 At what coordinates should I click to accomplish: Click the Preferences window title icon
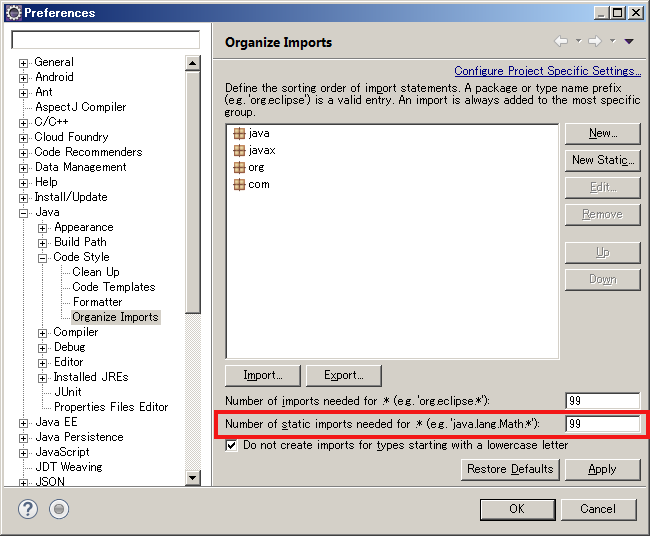click(14, 13)
